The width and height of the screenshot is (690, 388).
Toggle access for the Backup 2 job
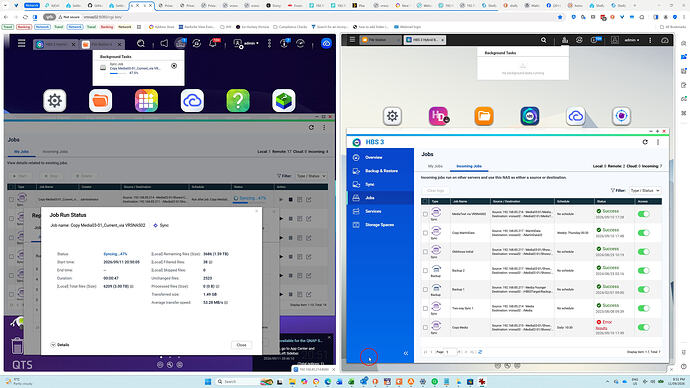pyautogui.click(x=643, y=271)
